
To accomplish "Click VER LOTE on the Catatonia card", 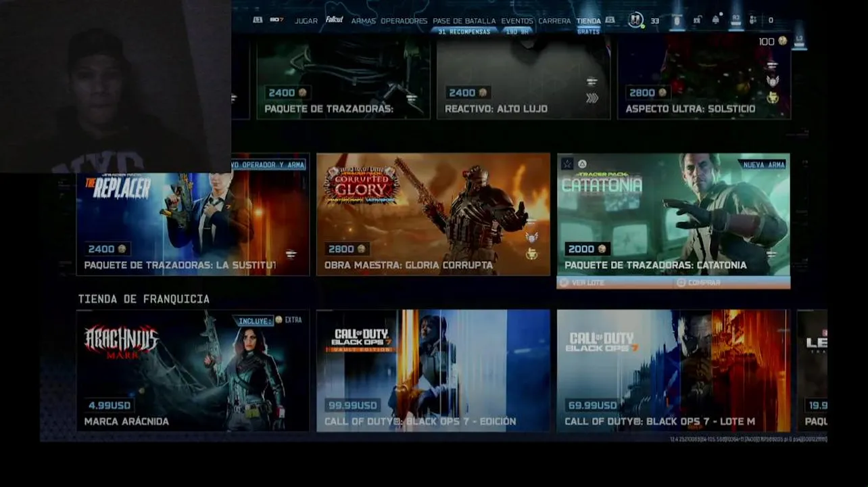I will [x=582, y=283].
